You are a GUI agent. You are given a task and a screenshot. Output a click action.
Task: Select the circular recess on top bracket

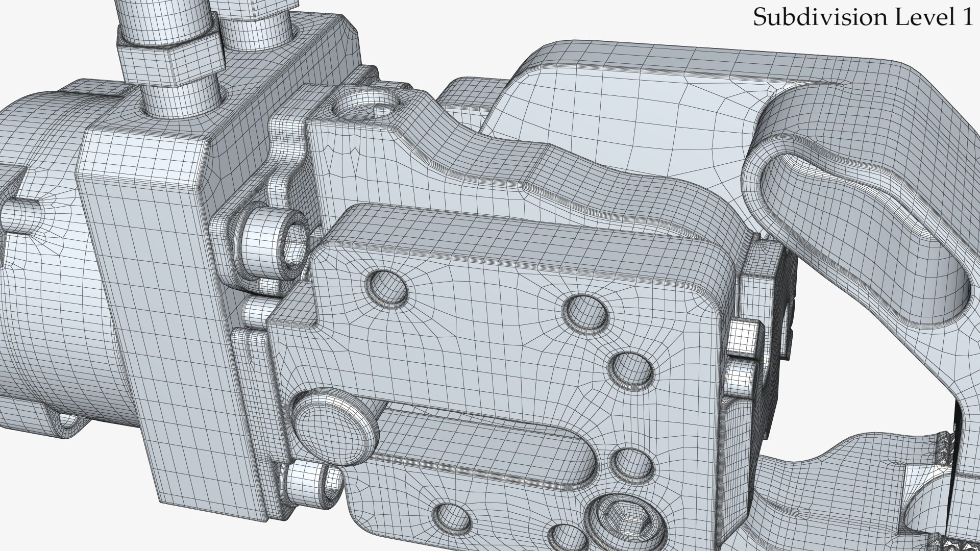(365, 107)
